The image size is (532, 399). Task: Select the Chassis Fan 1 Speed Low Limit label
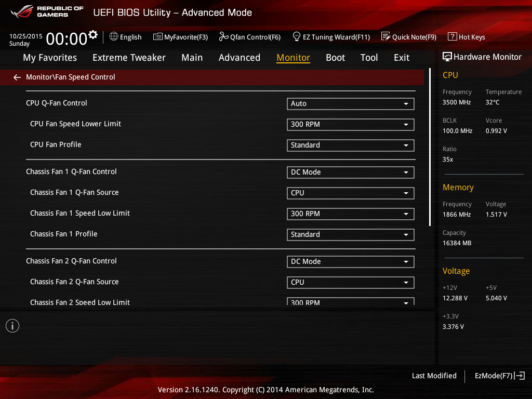coord(79,213)
